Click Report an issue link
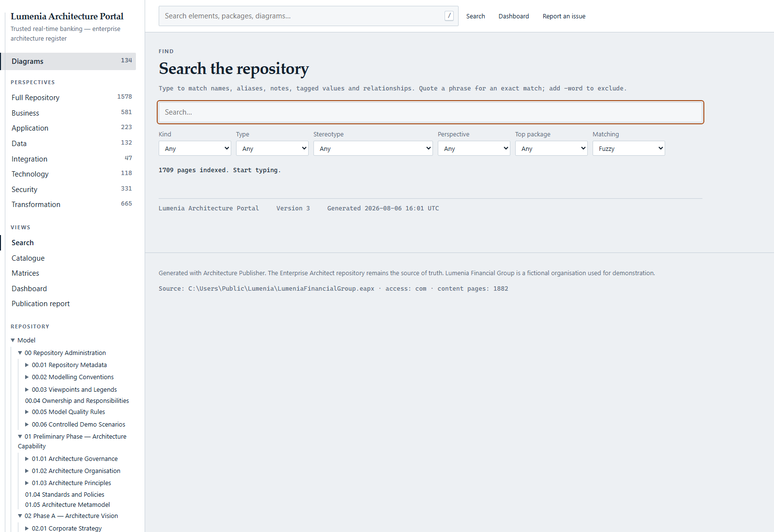774x532 pixels. coord(564,16)
